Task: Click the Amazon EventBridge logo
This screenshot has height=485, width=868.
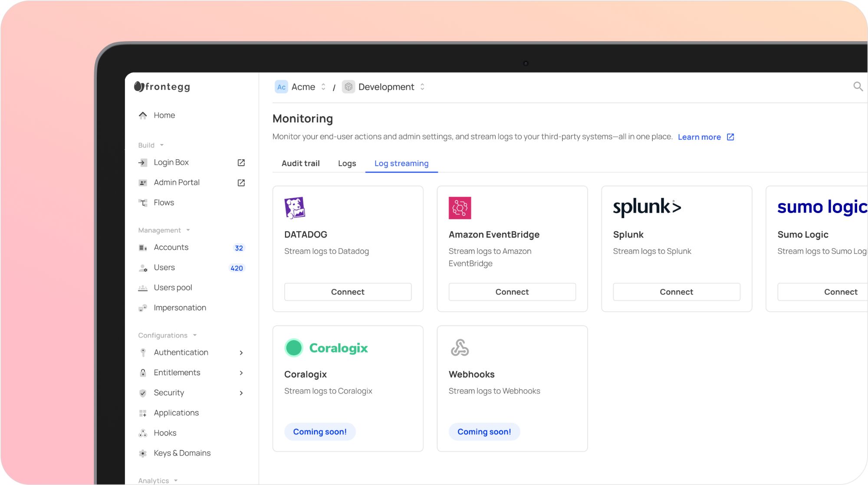Action: tap(460, 208)
